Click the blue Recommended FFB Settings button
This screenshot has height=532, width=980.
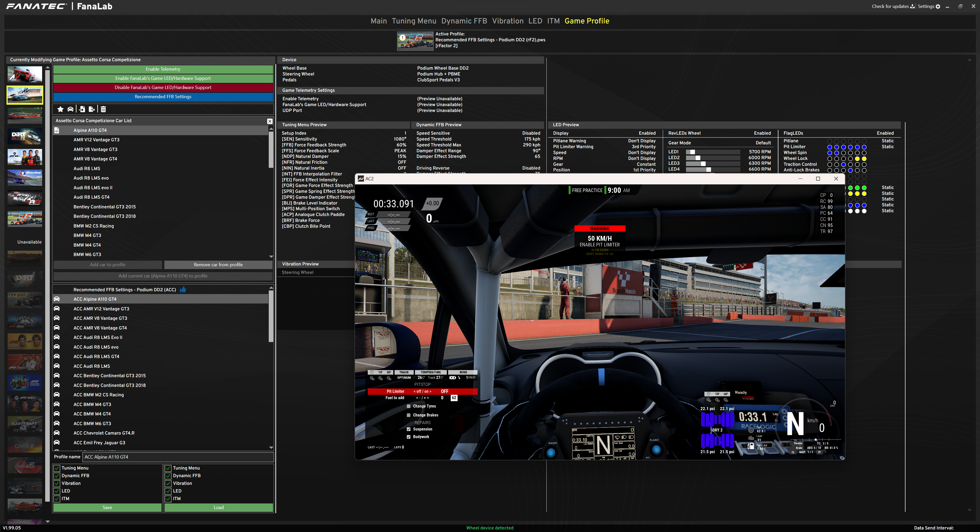[x=163, y=97]
